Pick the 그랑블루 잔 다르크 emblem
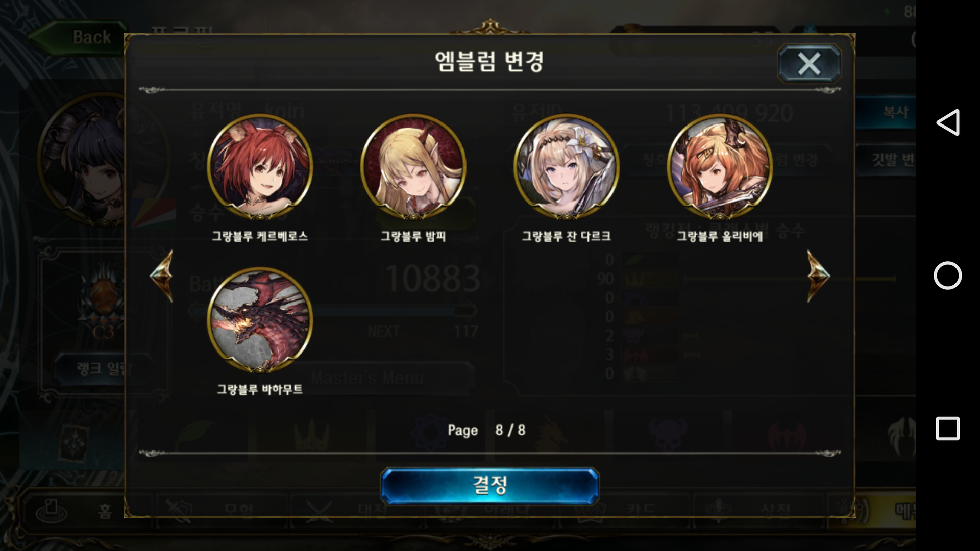 tap(566, 166)
